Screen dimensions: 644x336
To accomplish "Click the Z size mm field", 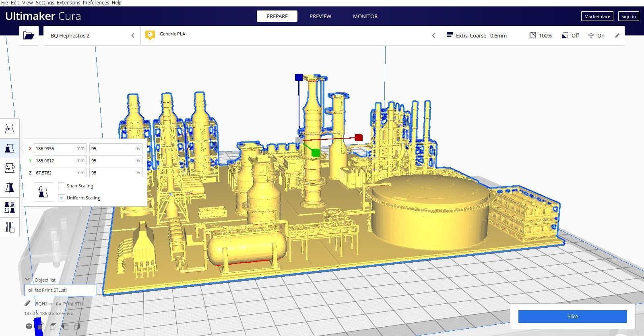I will pos(60,173).
